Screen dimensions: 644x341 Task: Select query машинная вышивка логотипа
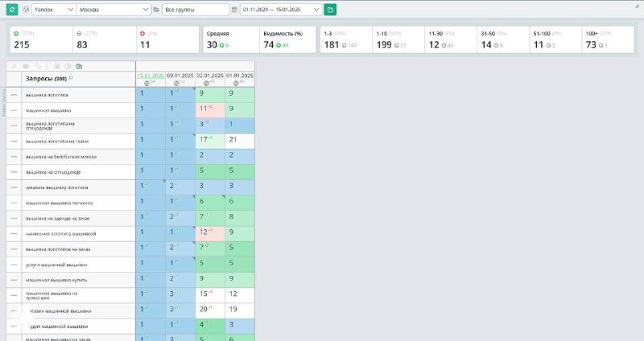(59, 203)
